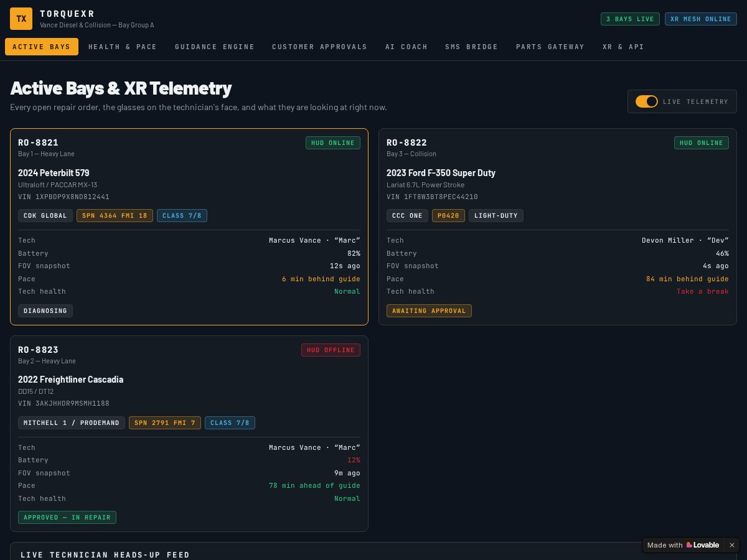Viewport: 747px width, 560px height.
Task: Click the 2022 Freightliner Cascadia title
Action: 70,380
